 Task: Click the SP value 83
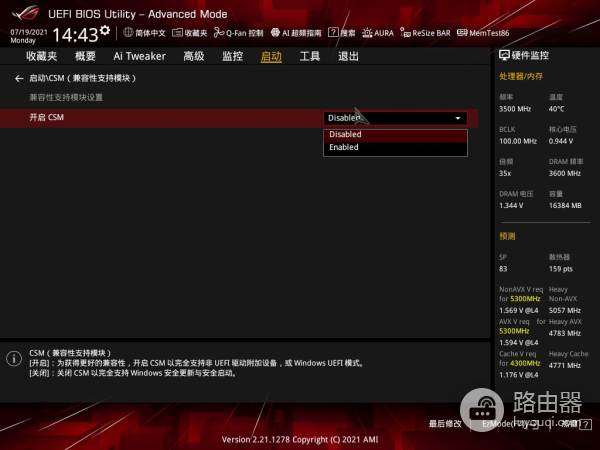pos(503,269)
